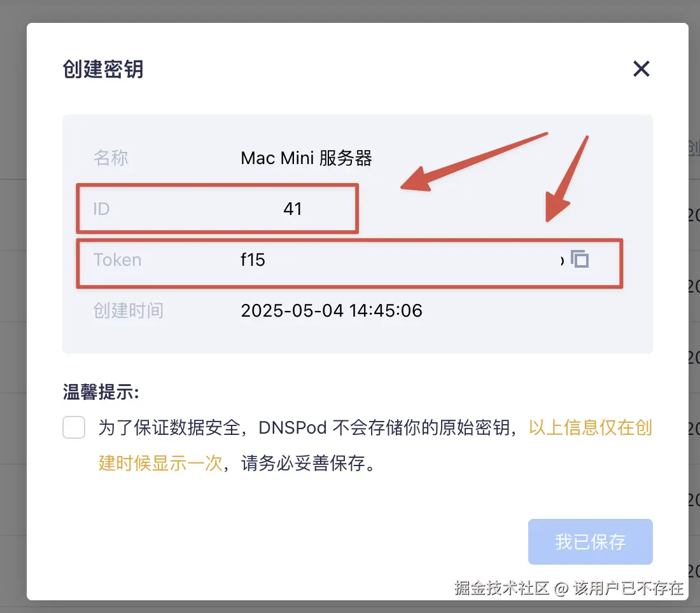Click the creation time 2025-05-04 14:45:06
This screenshot has width=700, height=613.
(x=332, y=310)
